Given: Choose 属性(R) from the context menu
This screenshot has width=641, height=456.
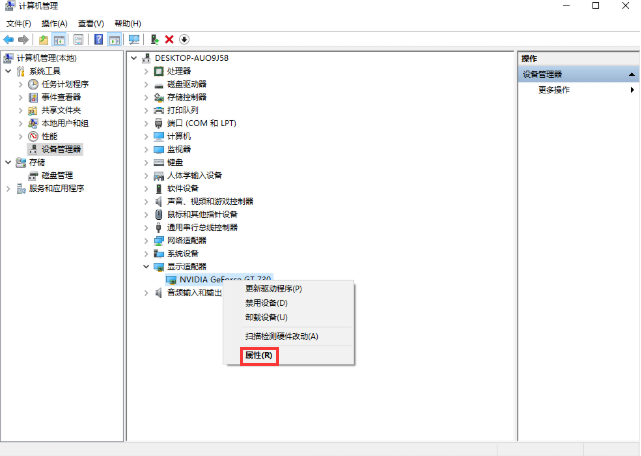Looking at the screenshot, I should point(259,355).
